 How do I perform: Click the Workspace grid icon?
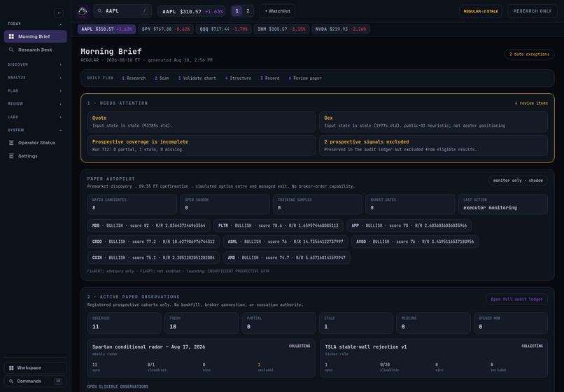click(11, 368)
